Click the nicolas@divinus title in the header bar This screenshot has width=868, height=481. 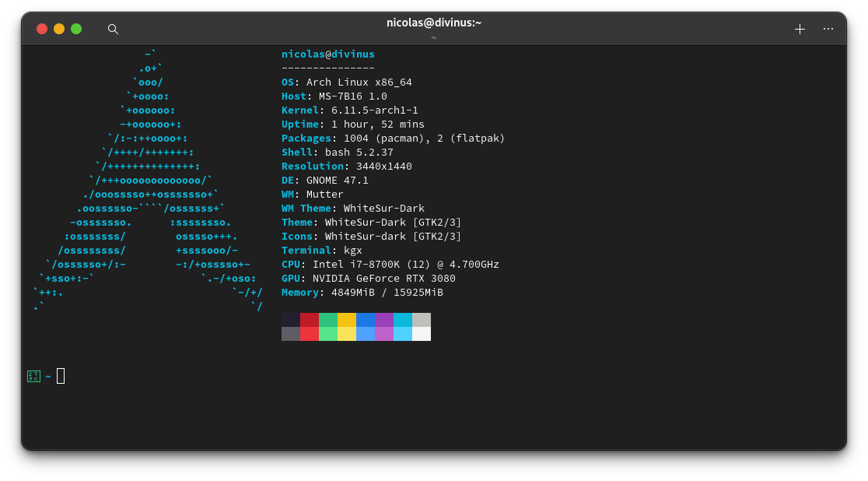click(433, 23)
